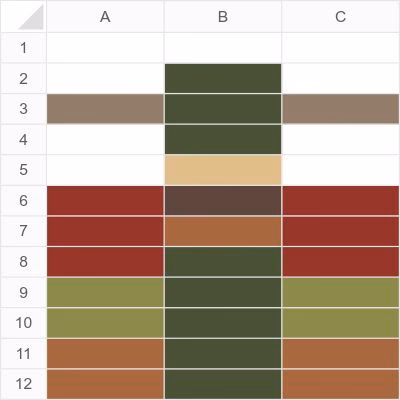Select row 12 header
The image size is (400, 400).
pos(23,384)
